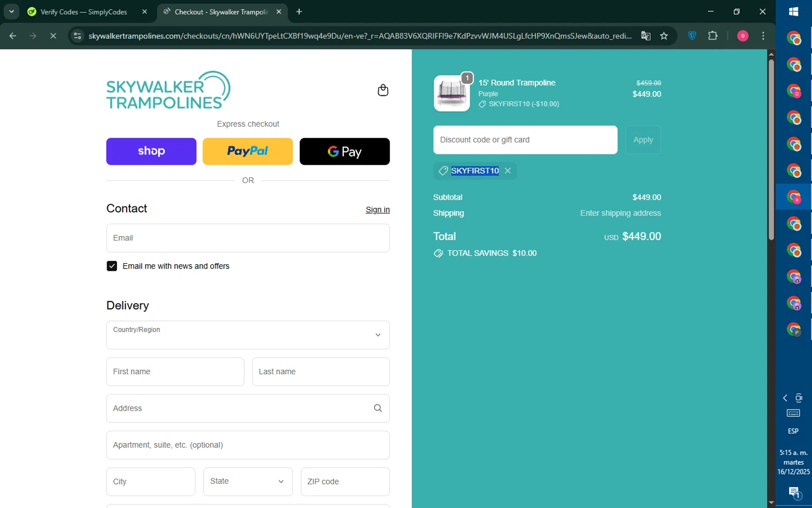Open the Windows Start button
Viewport: 812px width, 508px height.
point(794,11)
